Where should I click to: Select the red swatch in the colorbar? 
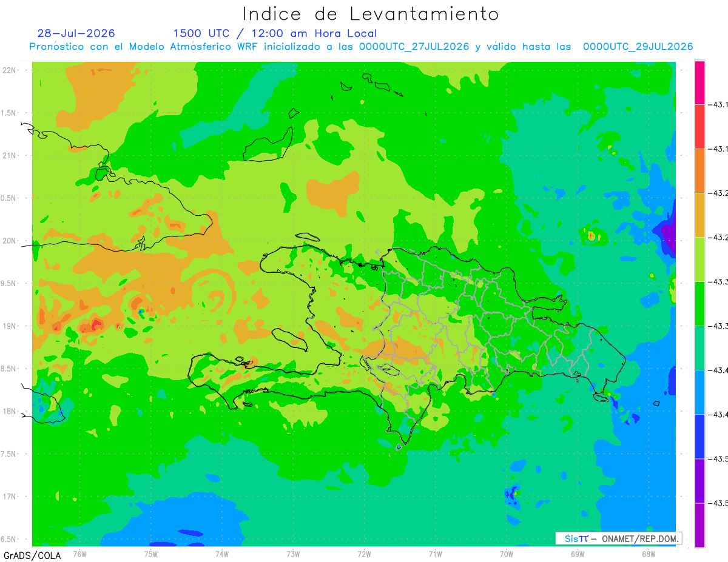(699, 126)
